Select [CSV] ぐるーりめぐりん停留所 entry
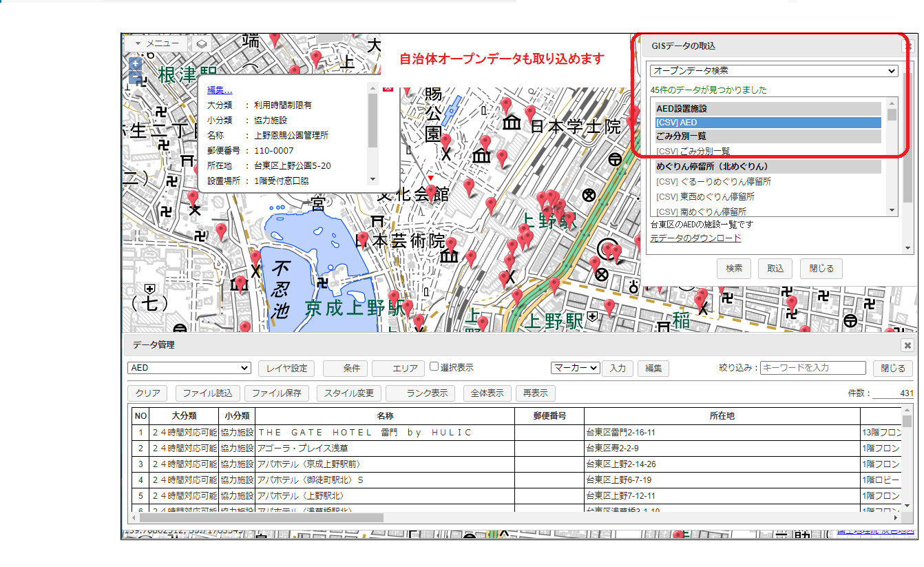This screenshot has width=924, height=567. [768, 182]
